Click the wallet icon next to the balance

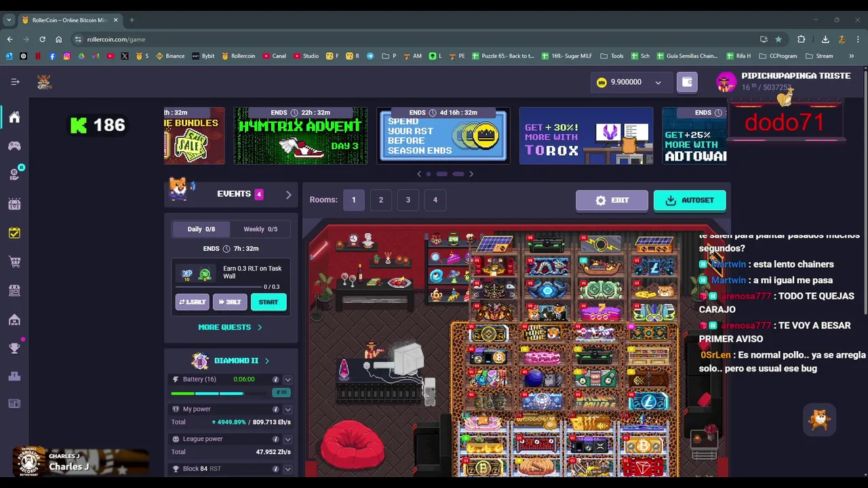click(687, 82)
